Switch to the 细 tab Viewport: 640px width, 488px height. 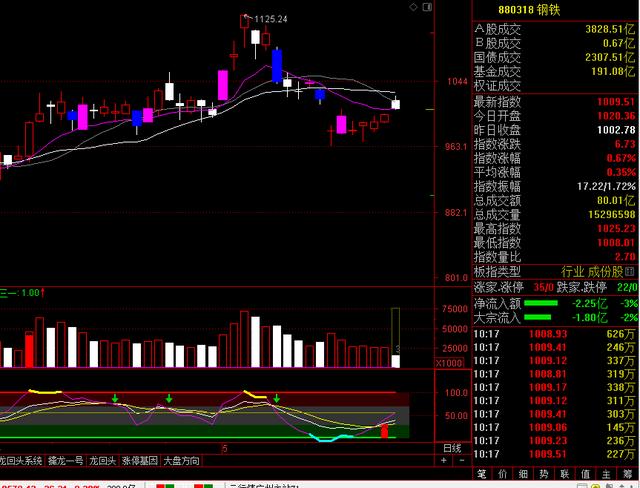(x=523, y=474)
